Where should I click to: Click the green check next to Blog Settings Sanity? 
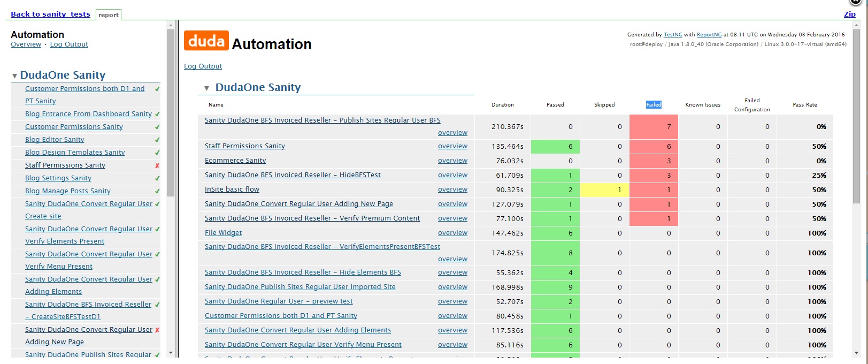pyautogui.click(x=157, y=178)
